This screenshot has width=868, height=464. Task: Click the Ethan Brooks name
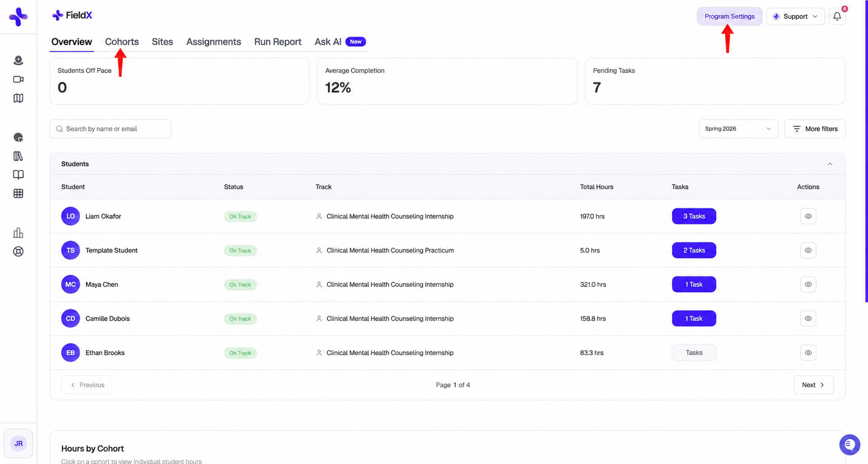coord(105,353)
